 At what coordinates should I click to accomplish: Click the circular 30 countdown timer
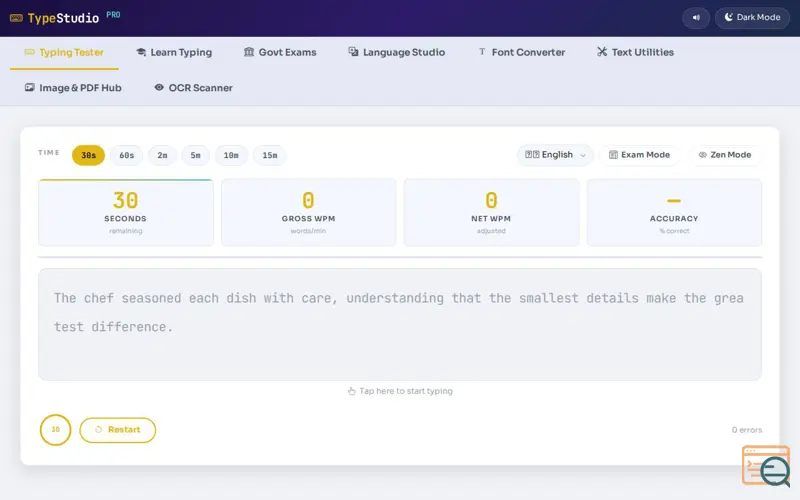(x=55, y=430)
